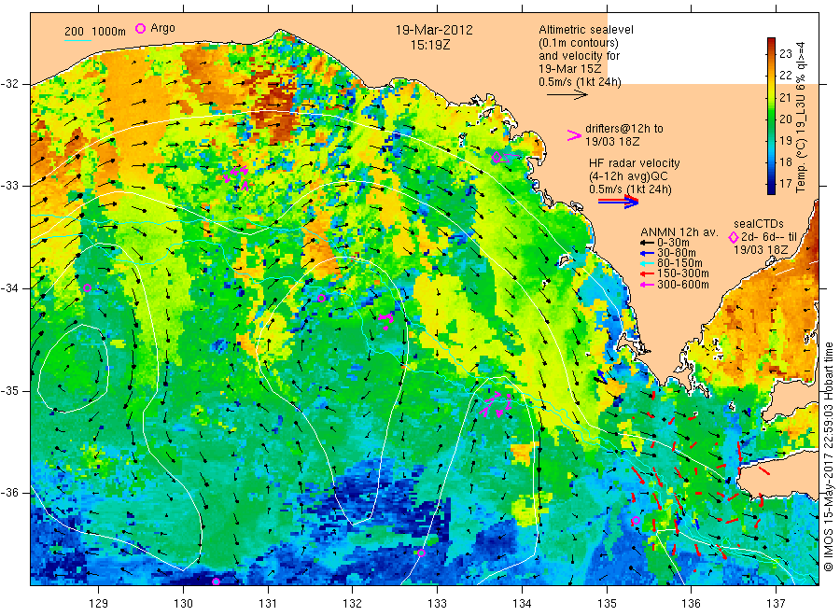The image size is (840, 616).
Task: Click the '137' longitude axis label
Action: tap(776, 604)
